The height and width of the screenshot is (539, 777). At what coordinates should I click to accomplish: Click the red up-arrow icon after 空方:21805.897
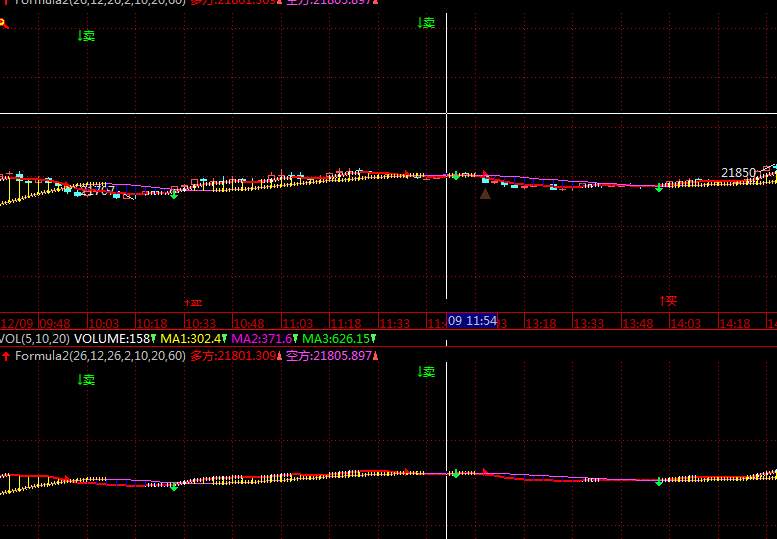(375, 356)
